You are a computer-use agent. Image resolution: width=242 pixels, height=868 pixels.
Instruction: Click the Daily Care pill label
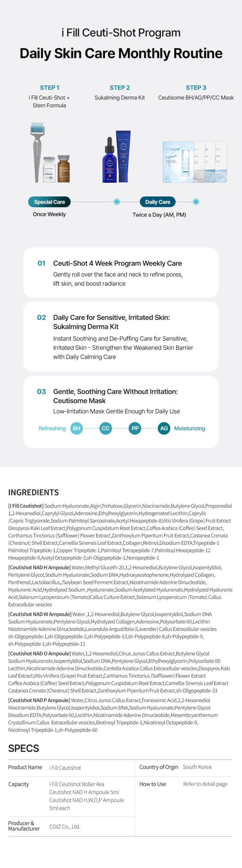[x=158, y=202]
